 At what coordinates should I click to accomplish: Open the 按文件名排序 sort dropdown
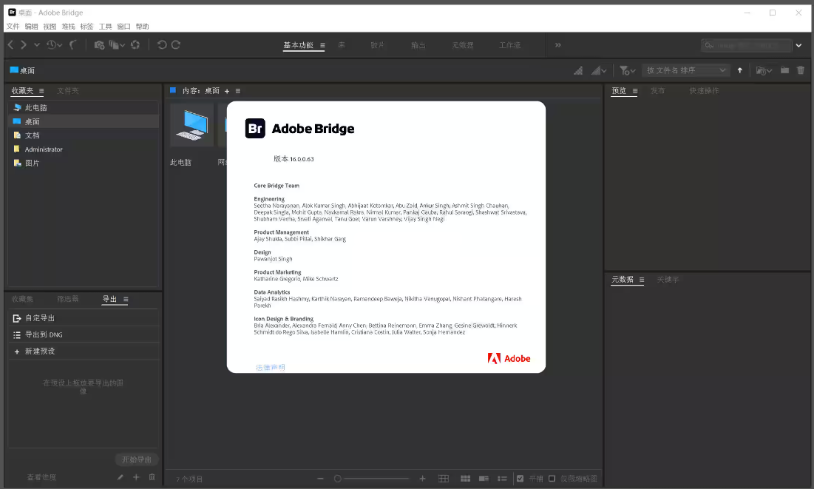686,70
